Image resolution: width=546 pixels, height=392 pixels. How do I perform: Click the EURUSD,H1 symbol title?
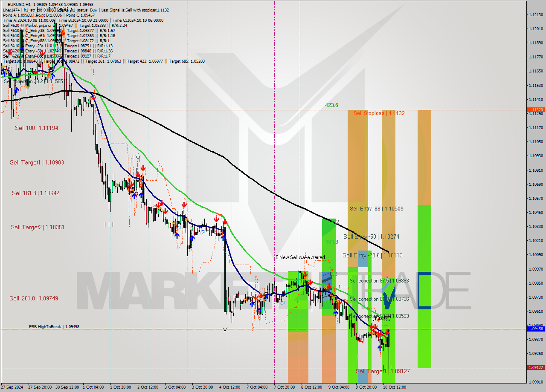[x=19, y=4]
